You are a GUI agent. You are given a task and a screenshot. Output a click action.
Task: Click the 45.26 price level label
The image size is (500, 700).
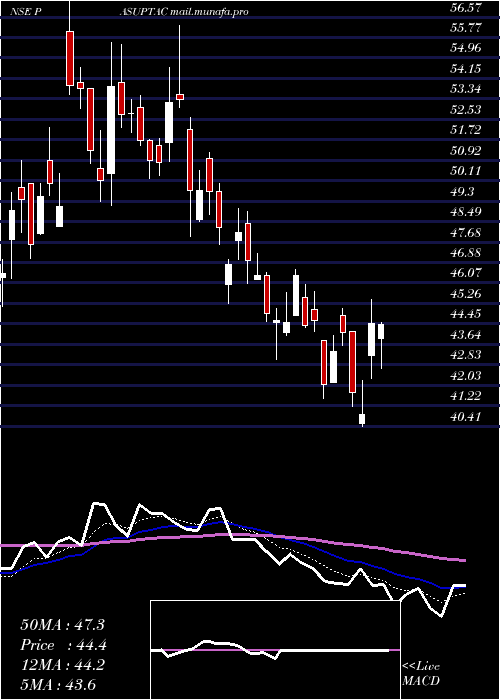[467, 294]
